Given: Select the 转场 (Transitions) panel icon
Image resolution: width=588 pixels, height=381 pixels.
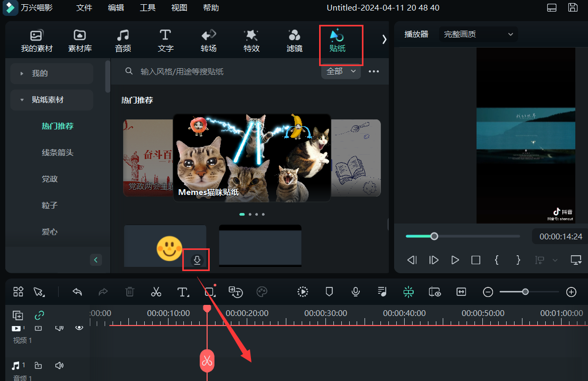Looking at the screenshot, I should point(208,40).
